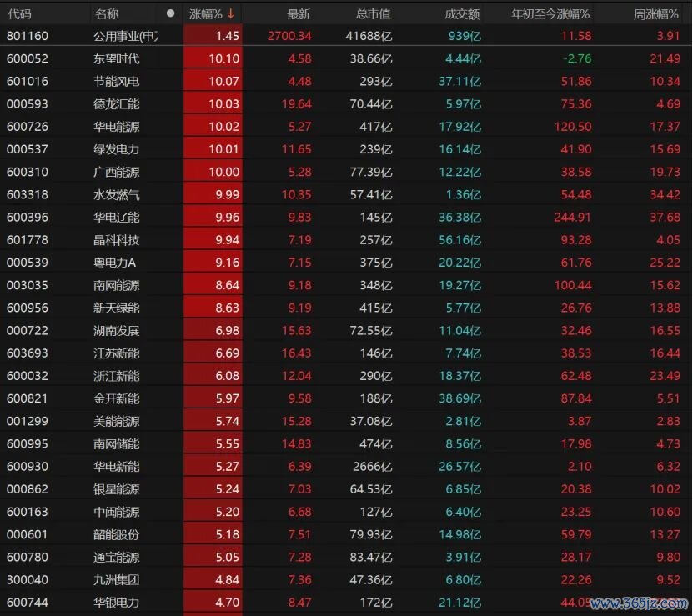Click the 代码 column header

(x=19, y=14)
